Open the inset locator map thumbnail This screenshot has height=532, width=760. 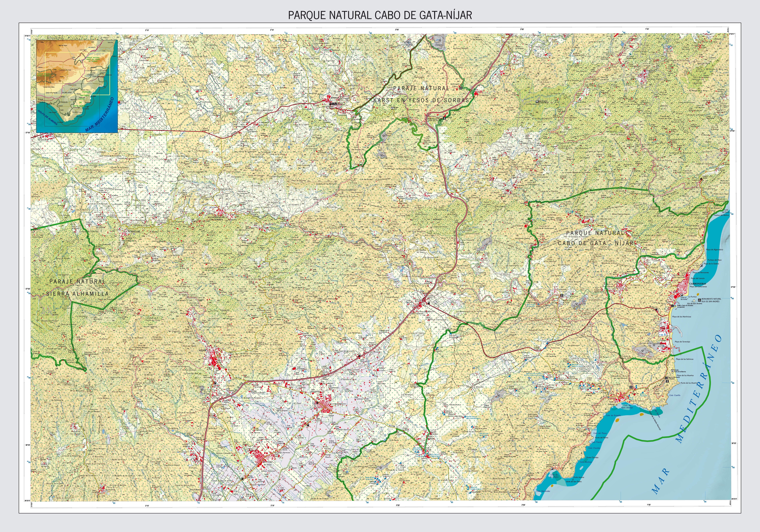pos(77,86)
